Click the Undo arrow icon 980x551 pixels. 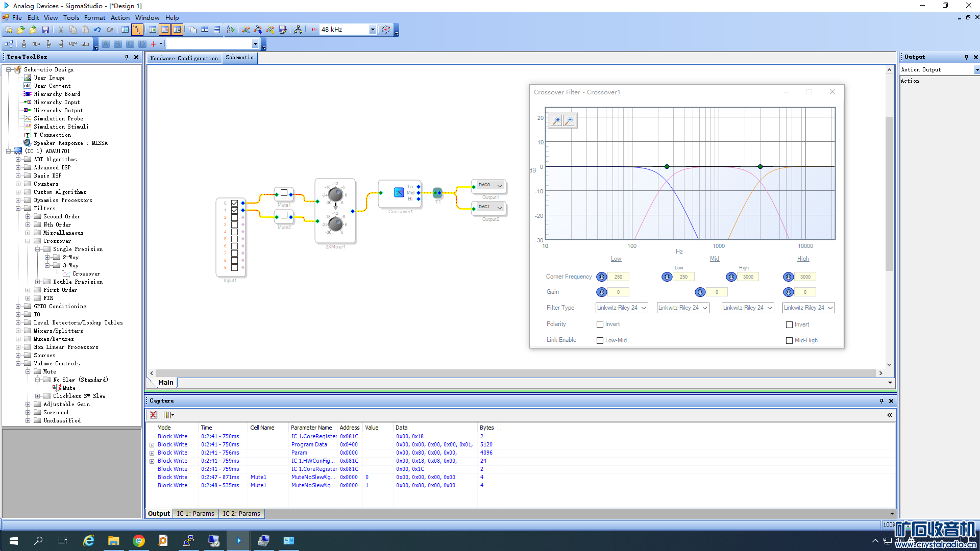coord(97,30)
